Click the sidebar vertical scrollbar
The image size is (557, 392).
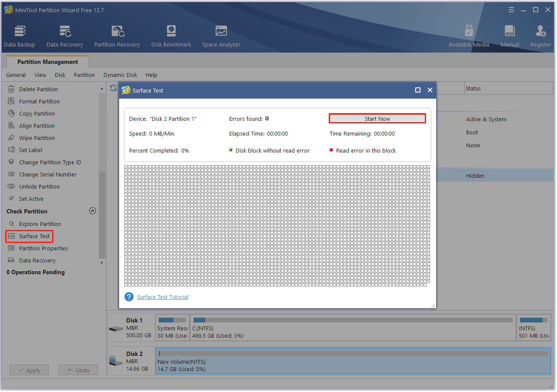coord(102,214)
